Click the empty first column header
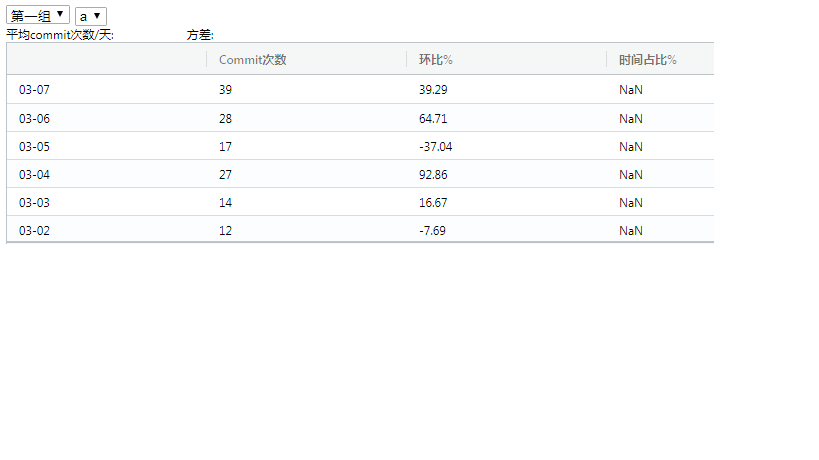This screenshot has height=460, width=819. [107, 60]
